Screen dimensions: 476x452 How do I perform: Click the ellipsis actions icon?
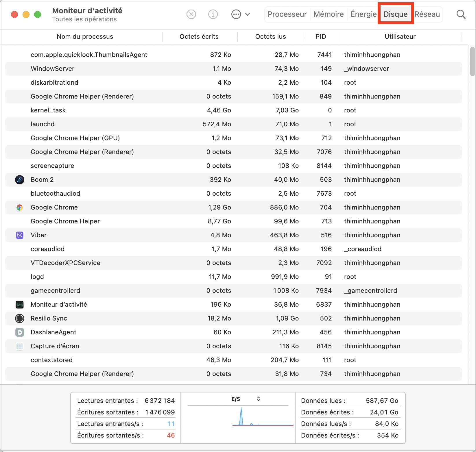pos(236,14)
